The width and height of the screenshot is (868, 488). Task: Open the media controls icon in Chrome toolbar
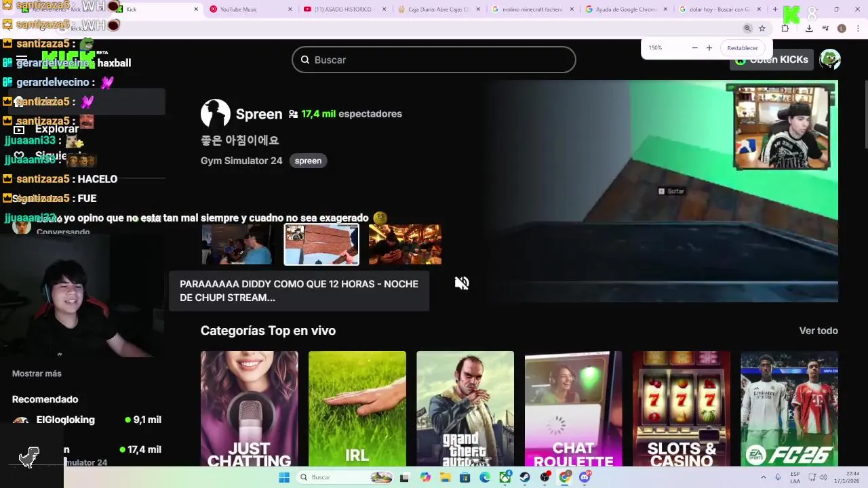point(825,28)
